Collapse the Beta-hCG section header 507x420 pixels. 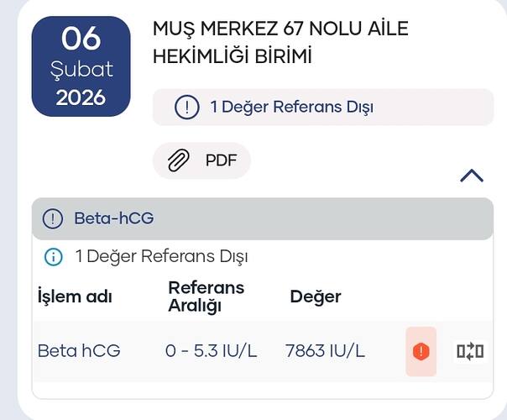[x=262, y=219]
